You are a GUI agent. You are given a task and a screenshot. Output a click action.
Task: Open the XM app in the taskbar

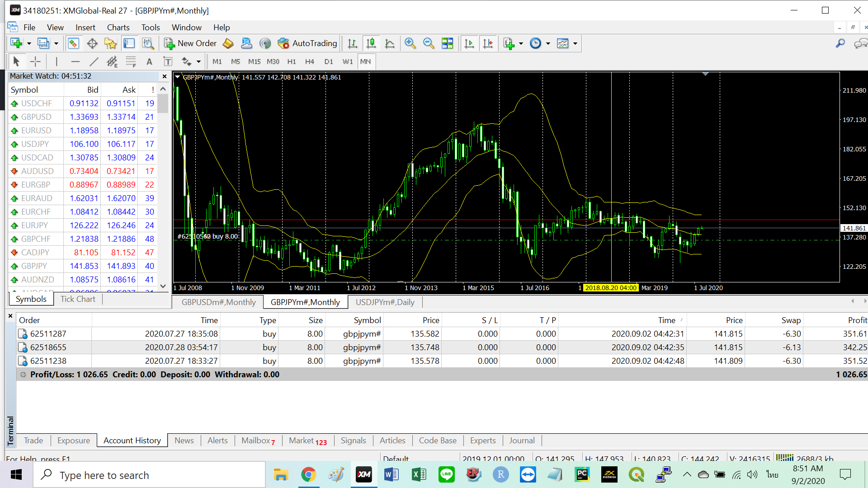[x=364, y=474]
